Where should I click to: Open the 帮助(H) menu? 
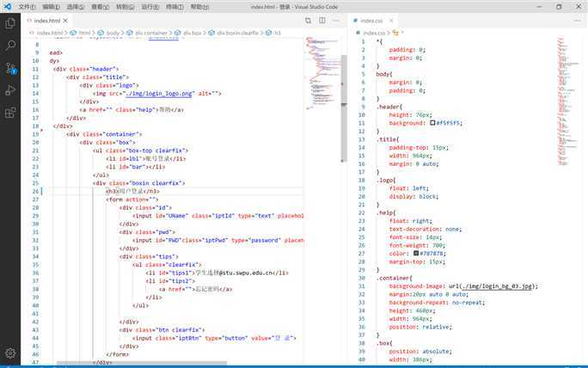click(200, 7)
